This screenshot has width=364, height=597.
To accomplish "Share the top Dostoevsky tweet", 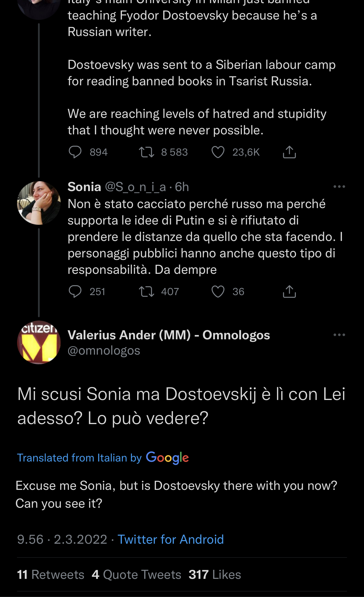I will pyautogui.click(x=289, y=152).
